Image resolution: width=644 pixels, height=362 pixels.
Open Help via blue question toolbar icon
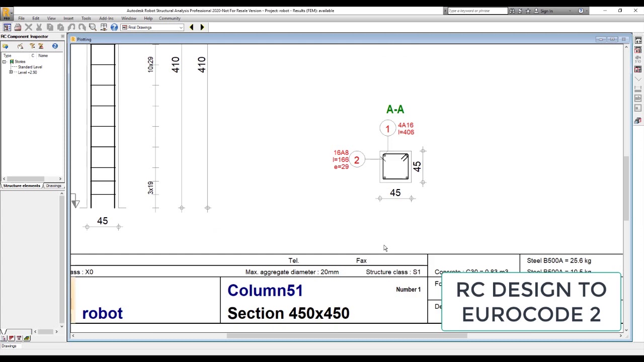coord(114,27)
